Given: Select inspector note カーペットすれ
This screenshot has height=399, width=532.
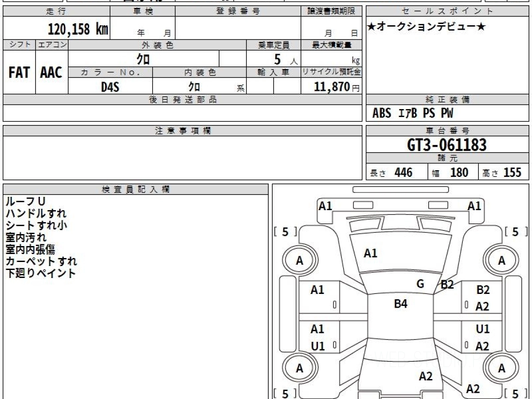Looking at the screenshot, I should click(41, 261).
